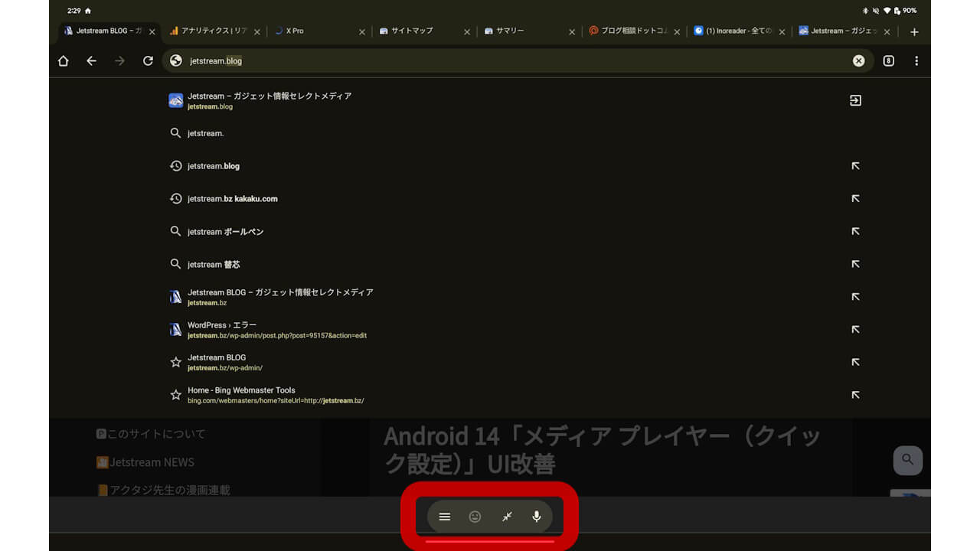
Task: Close the Inoreader tab
Action: (x=782, y=32)
